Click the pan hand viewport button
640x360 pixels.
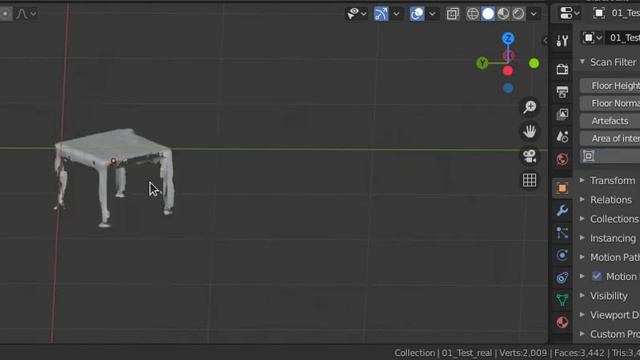[x=530, y=131]
